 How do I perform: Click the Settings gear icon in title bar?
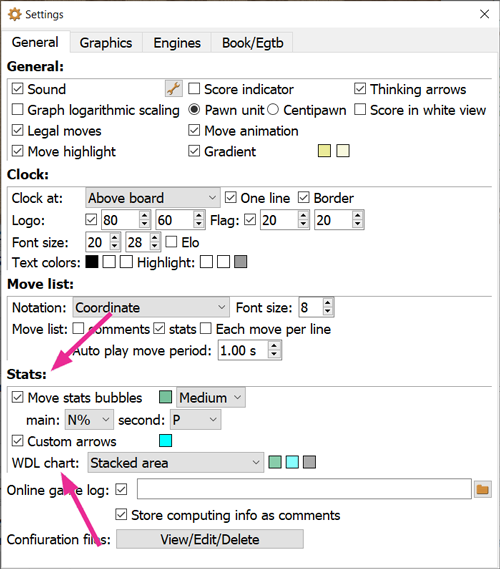tap(15, 15)
